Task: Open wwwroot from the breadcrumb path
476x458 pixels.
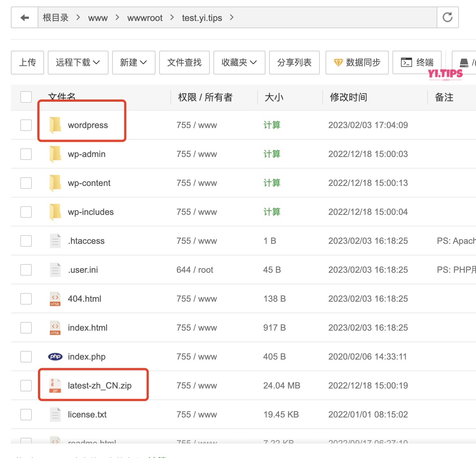Action: (144, 17)
